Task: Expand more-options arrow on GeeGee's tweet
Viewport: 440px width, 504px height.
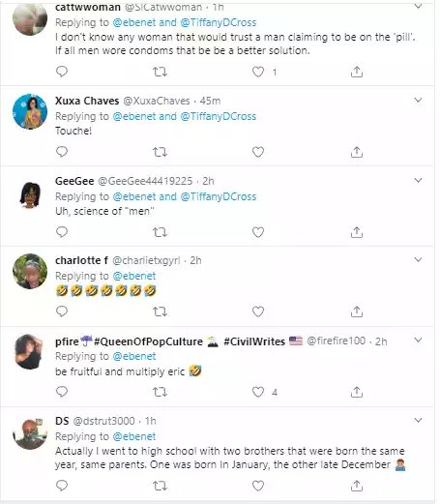Action: click(x=418, y=181)
